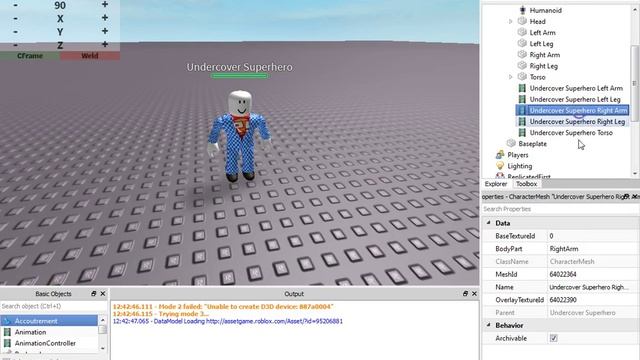Click plus next to X axis
The image size is (640, 360).
(x=105, y=18)
